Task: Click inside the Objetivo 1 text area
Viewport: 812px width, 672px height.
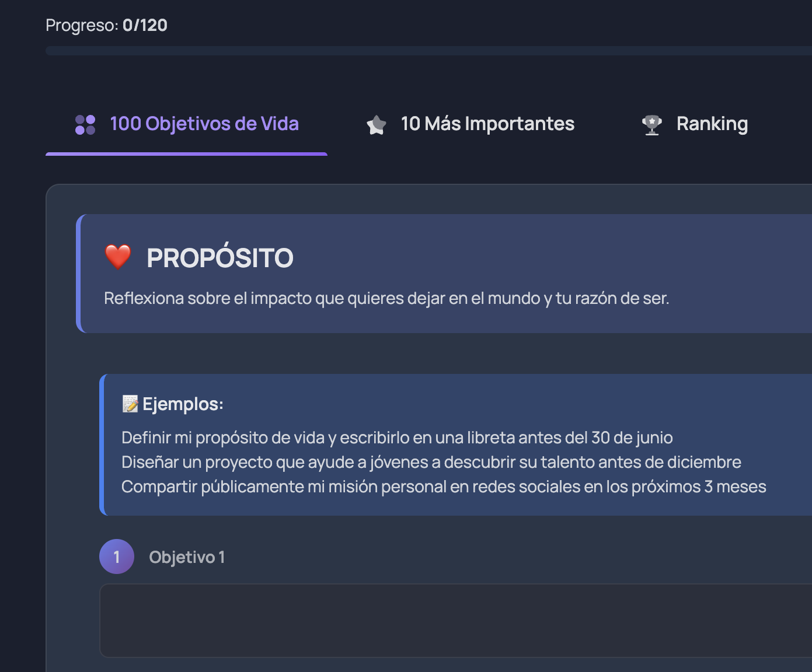Action: click(x=409, y=621)
